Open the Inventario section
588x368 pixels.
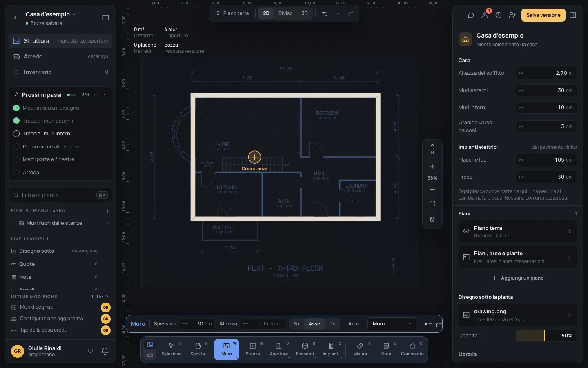60,72
